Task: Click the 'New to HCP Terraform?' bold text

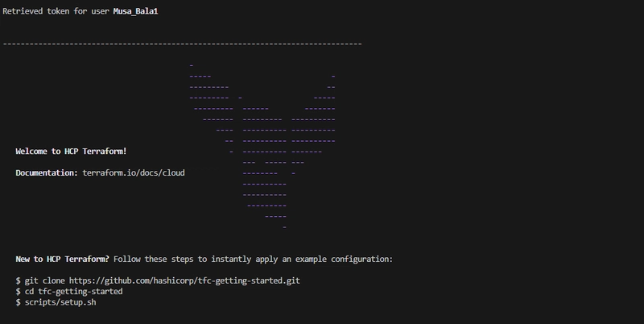Action: (63, 259)
